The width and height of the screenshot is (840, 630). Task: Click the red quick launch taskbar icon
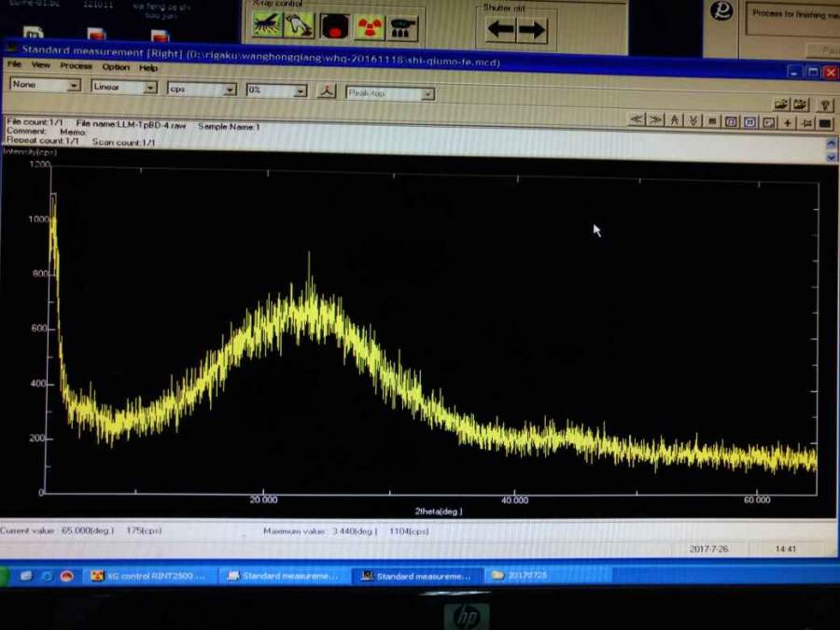(x=67, y=576)
